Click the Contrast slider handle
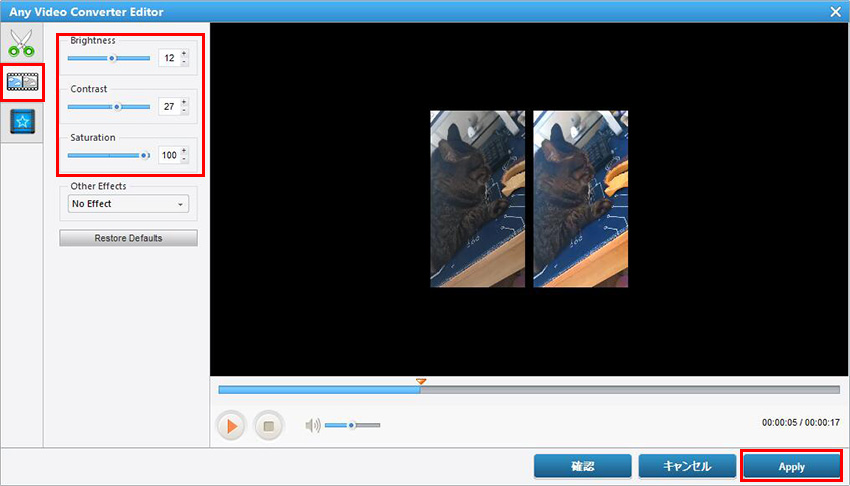 tap(117, 106)
